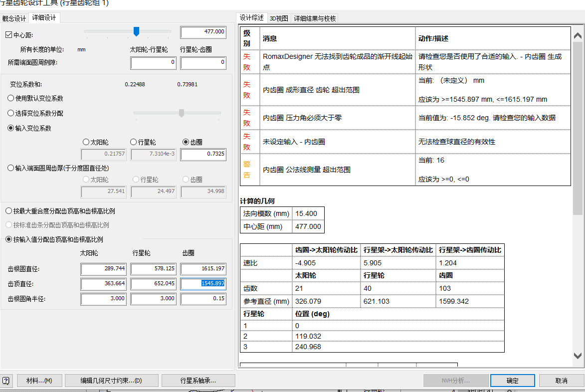Edit 行星轮 齿顶直径 field 652.045
The width and height of the screenshot is (585, 392).
[153, 284]
